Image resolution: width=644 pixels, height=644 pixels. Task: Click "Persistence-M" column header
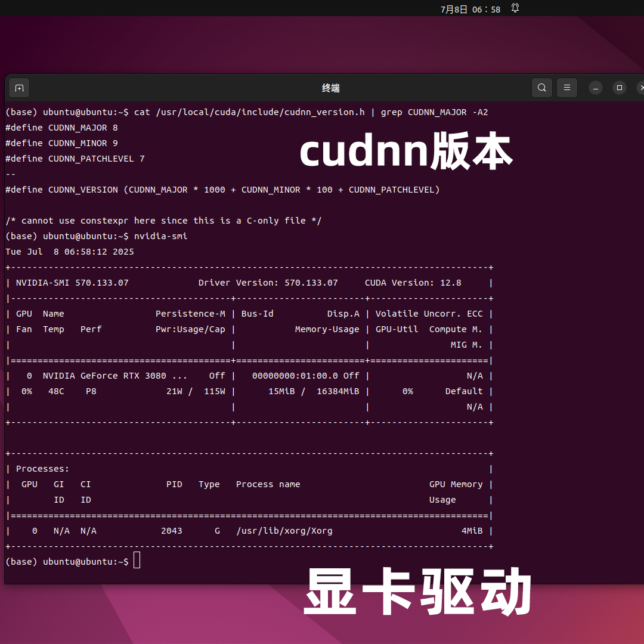pyautogui.click(x=191, y=314)
